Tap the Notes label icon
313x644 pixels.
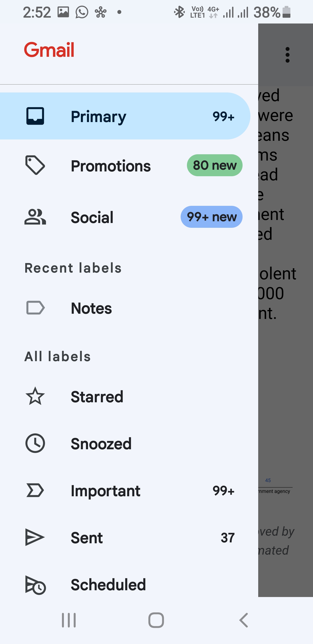tap(35, 307)
